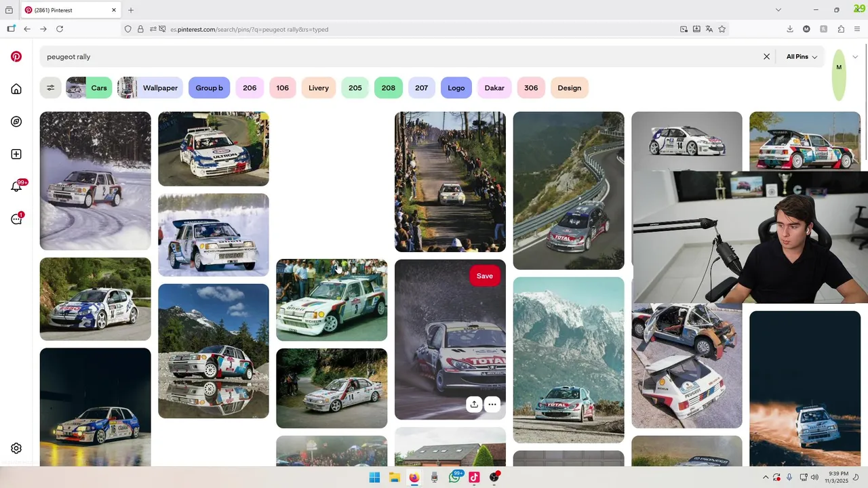
Task: Open the Settings gear in Pinterest sidebar
Action: pos(16,448)
